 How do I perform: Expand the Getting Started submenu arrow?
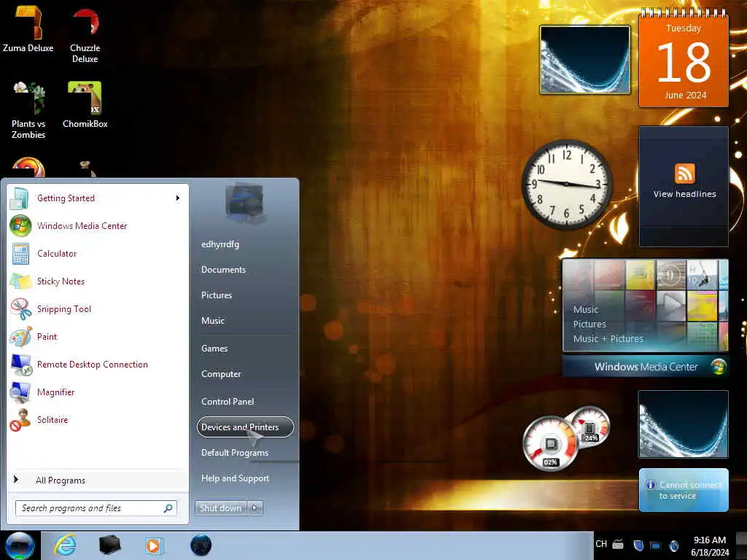[x=178, y=198]
